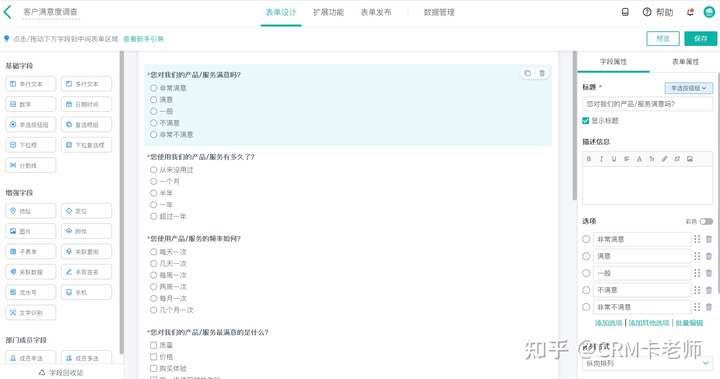The image size is (720, 379).
Task: Add a 图片 field
Action: (x=31, y=231)
